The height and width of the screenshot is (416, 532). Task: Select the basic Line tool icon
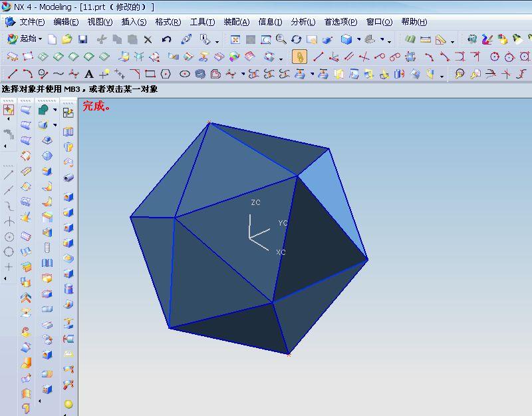[13, 74]
